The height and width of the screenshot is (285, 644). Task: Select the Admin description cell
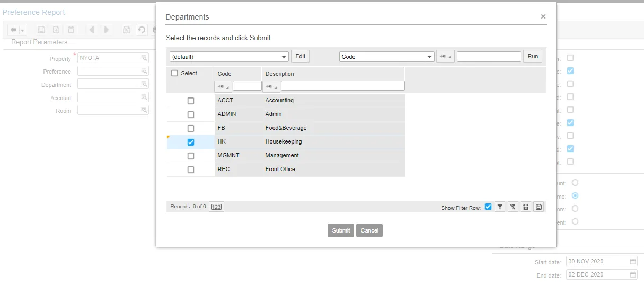point(334,114)
